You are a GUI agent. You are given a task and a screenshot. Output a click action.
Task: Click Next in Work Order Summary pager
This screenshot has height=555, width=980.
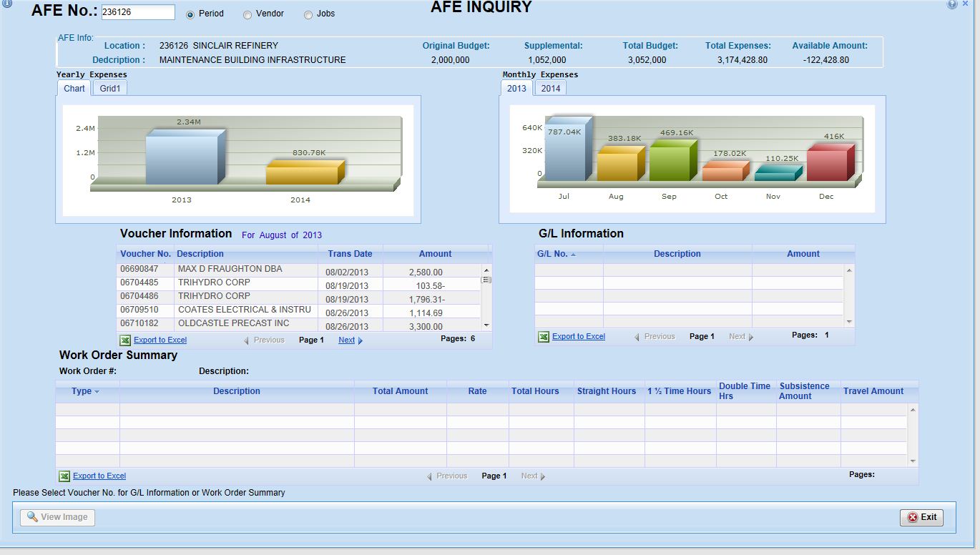[533, 476]
